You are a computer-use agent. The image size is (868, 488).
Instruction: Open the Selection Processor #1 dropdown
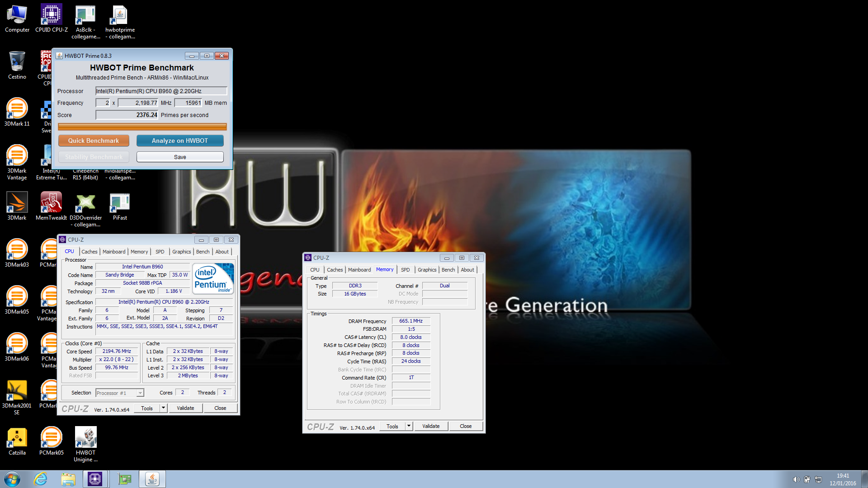[x=120, y=393]
